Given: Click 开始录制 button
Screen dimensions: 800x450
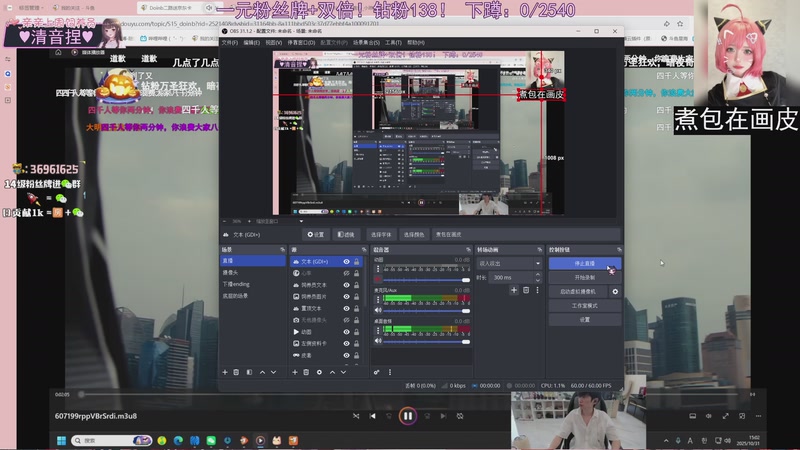Looking at the screenshot, I should click(585, 278).
